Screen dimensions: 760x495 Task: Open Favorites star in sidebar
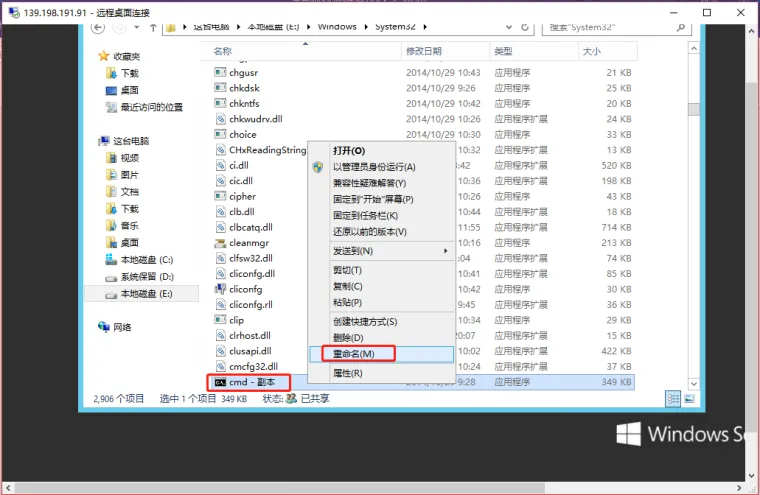click(x=103, y=56)
